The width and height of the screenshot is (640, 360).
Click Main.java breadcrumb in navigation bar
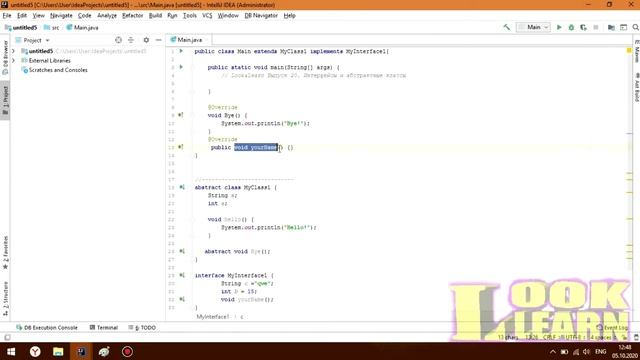pyautogui.click(x=82, y=27)
